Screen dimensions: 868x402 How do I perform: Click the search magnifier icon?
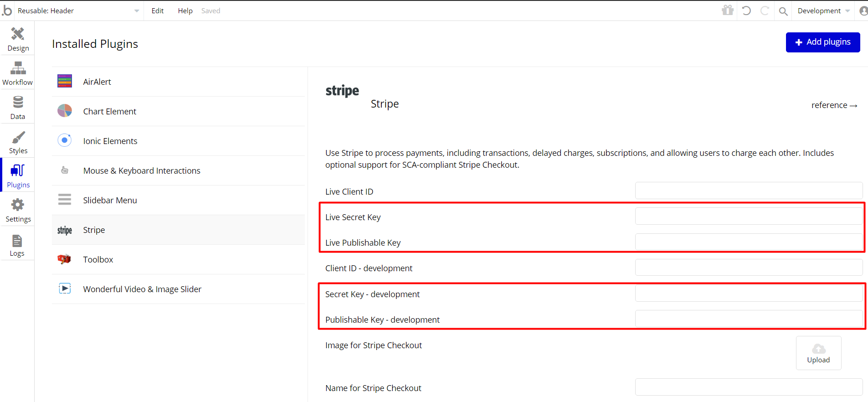click(x=783, y=11)
